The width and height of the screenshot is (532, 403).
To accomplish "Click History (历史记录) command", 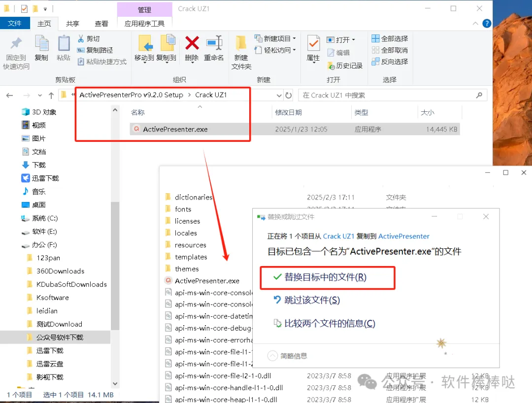I will point(345,66).
